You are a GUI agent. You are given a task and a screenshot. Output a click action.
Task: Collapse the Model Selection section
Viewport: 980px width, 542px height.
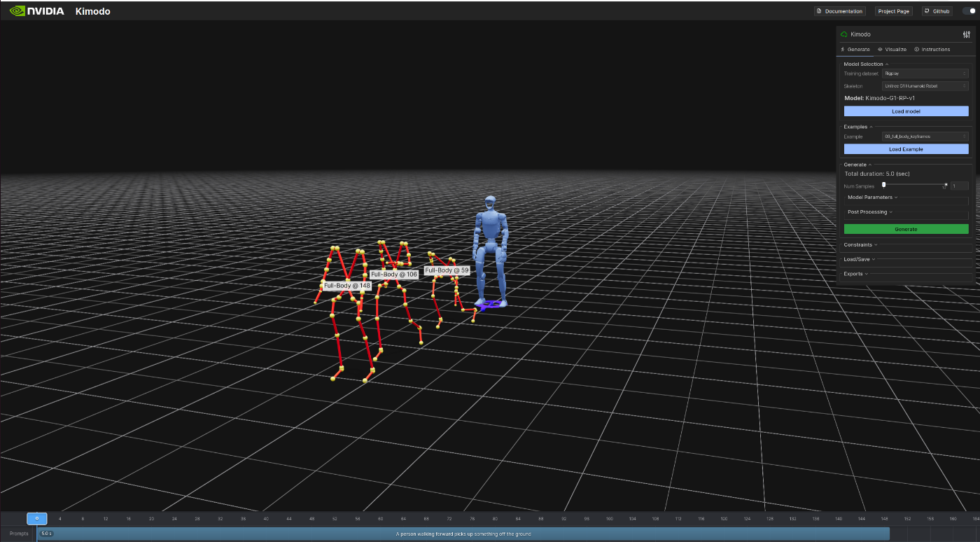pyautogui.click(x=865, y=64)
